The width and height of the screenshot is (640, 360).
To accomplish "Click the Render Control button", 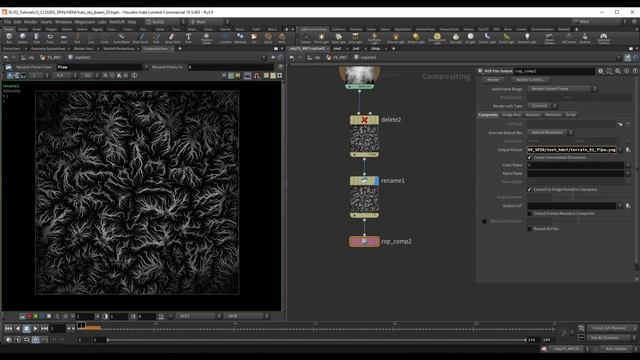I will coord(530,80).
